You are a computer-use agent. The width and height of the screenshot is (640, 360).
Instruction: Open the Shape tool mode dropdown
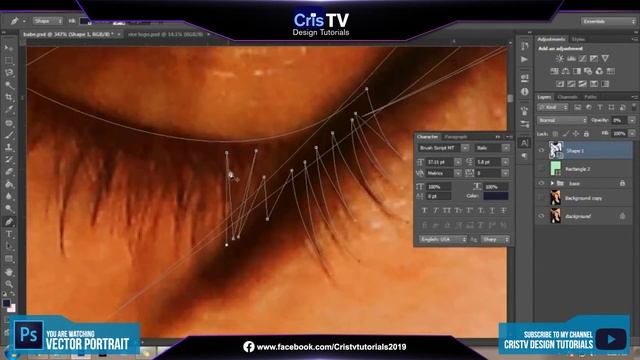point(47,20)
